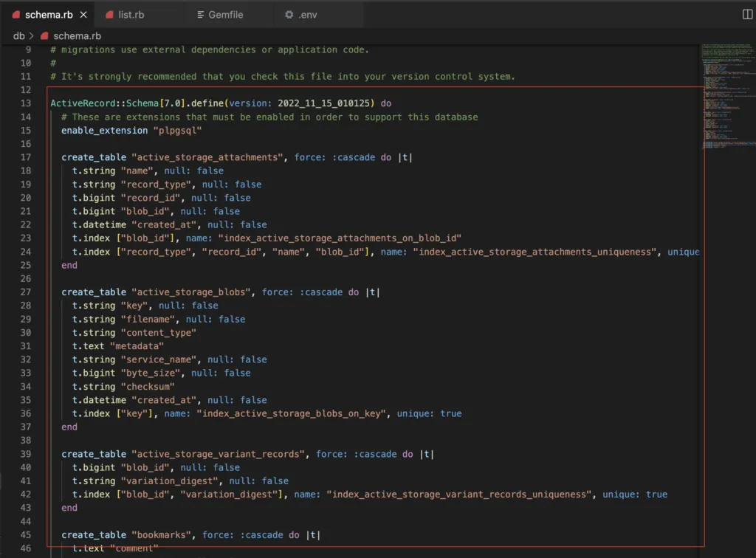Click 'enable_extension' on line 15
The height and width of the screenshot is (558, 756).
pos(105,131)
